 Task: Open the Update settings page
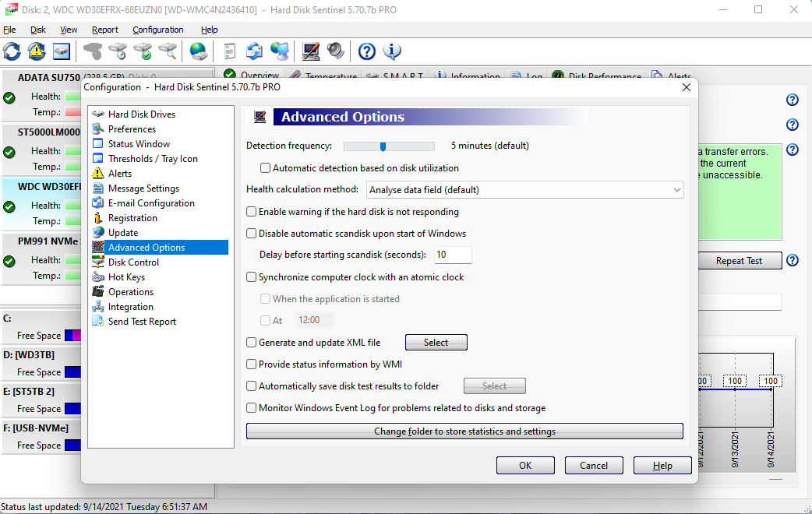point(122,233)
